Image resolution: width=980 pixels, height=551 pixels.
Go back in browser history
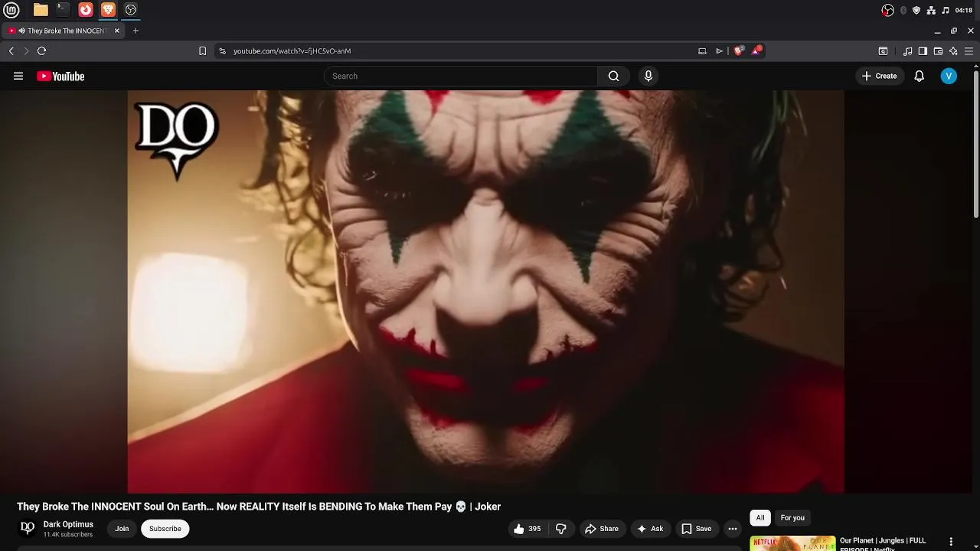click(11, 51)
